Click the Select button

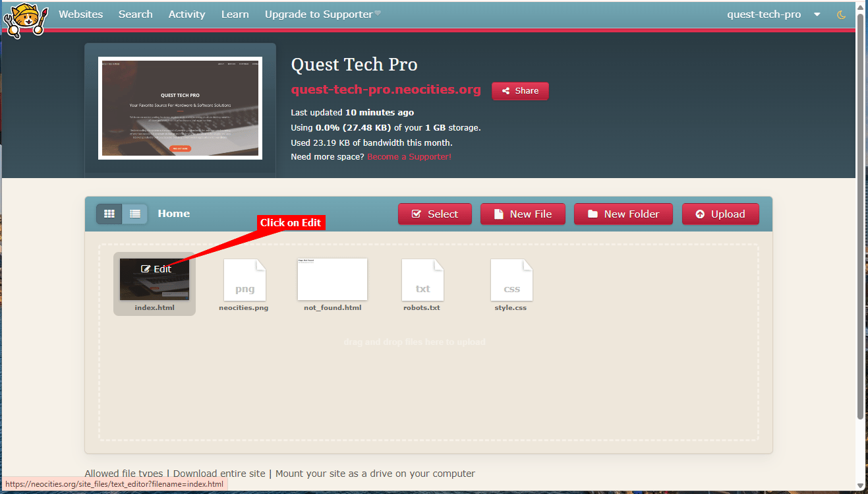(x=435, y=214)
